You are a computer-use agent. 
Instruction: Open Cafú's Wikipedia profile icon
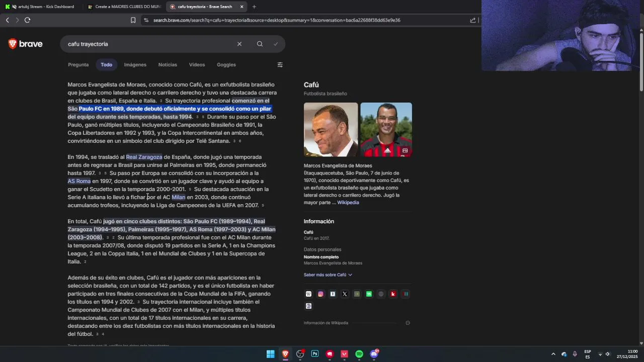point(308,294)
